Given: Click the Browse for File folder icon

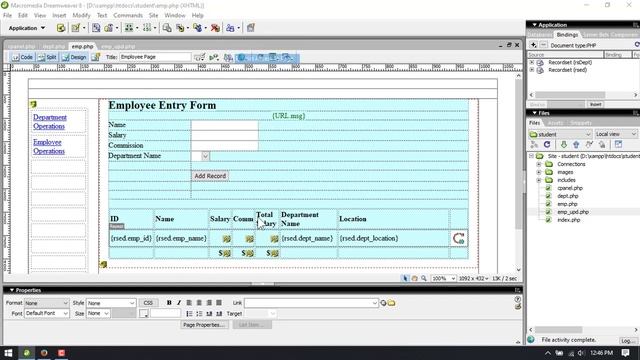Looking at the screenshot, I should pos(391,303).
